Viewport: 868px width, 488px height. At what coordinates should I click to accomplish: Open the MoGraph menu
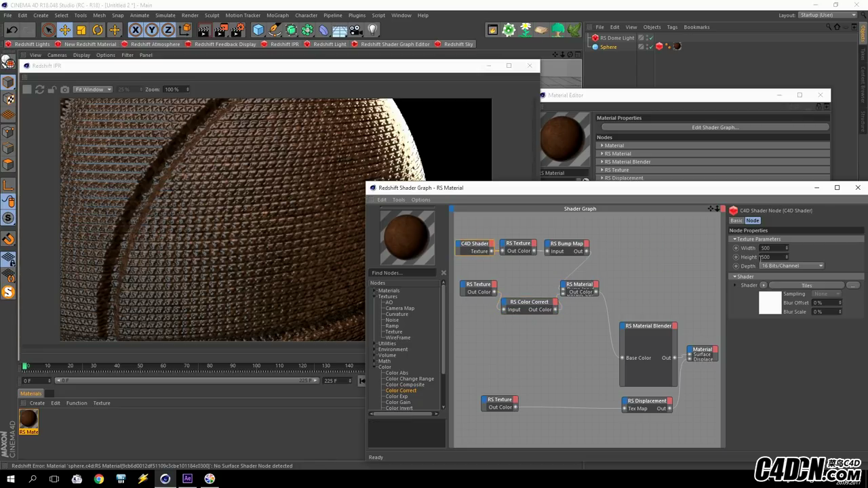(277, 15)
